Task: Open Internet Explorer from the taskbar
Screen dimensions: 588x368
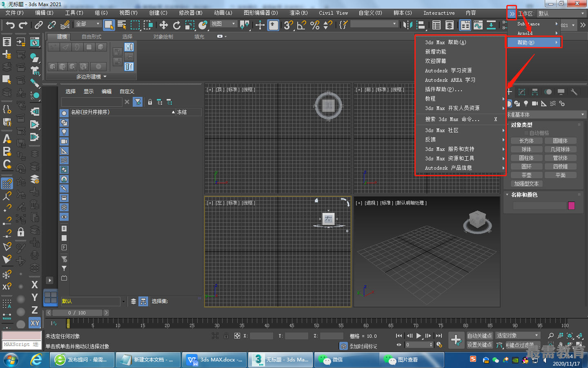Action: [36, 360]
